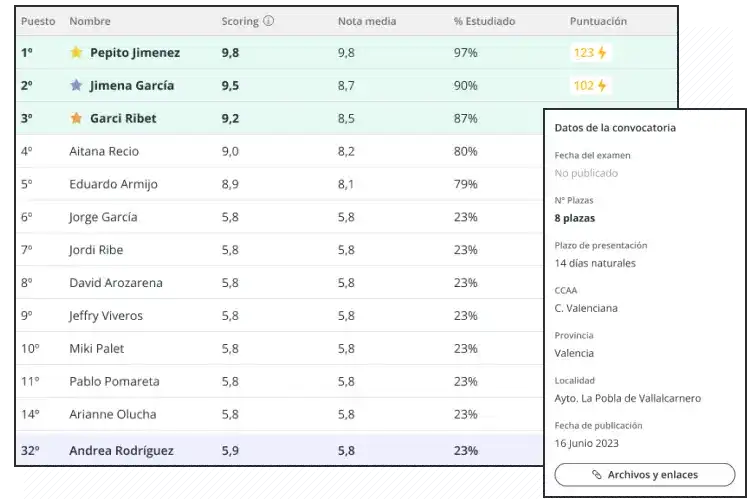Click the gold star beside Pepito Jimenez
Image resolution: width=756 pixels, height=504 pixels.
click(x=76, y=52)
